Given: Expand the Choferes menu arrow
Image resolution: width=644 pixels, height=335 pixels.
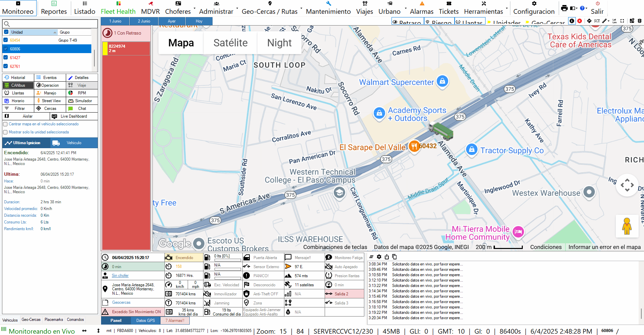Looking at the screenshot, I should point(194,8).
